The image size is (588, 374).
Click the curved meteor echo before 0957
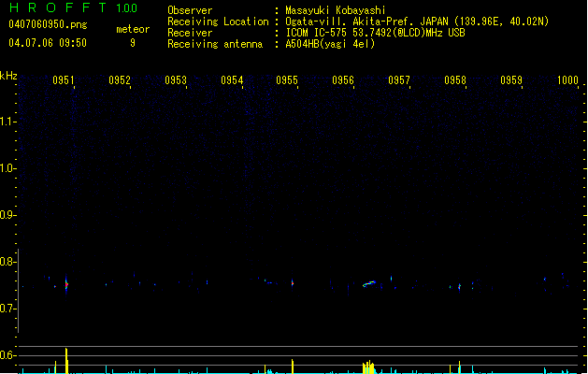pos(369,283)
